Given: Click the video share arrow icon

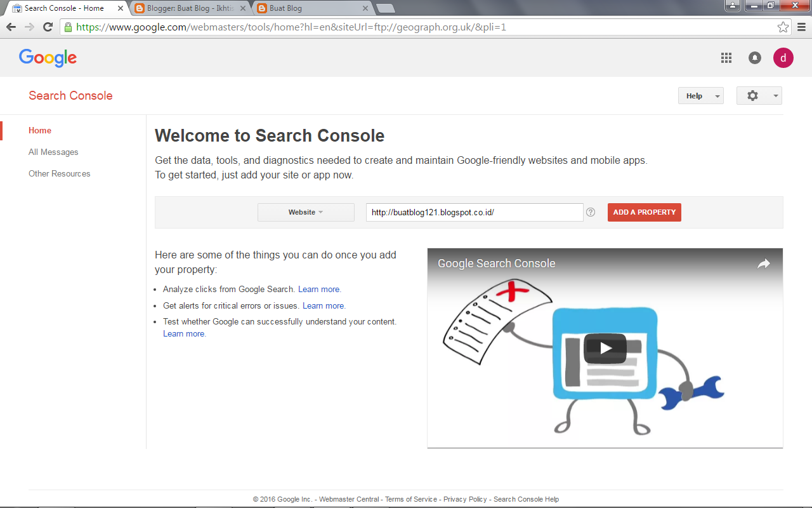Looking at the screenshot, I should [764, 264].
